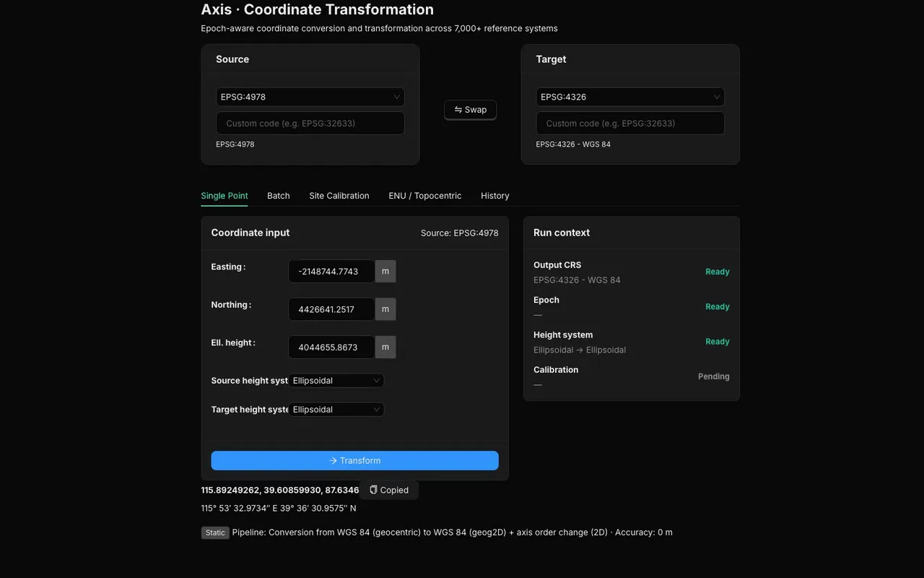Image resolution: width=924 pixels, height=578 pixels.
Task: Click the Swap button between Source and Target
Action: [x=470, y=110]
